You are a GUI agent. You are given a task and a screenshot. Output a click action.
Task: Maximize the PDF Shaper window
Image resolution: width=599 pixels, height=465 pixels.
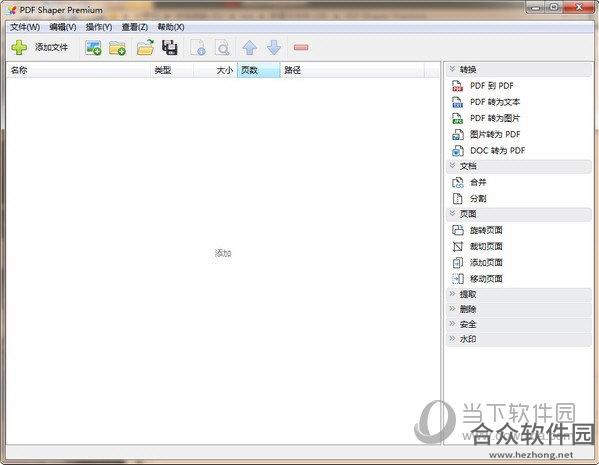(x=554, y=7)
